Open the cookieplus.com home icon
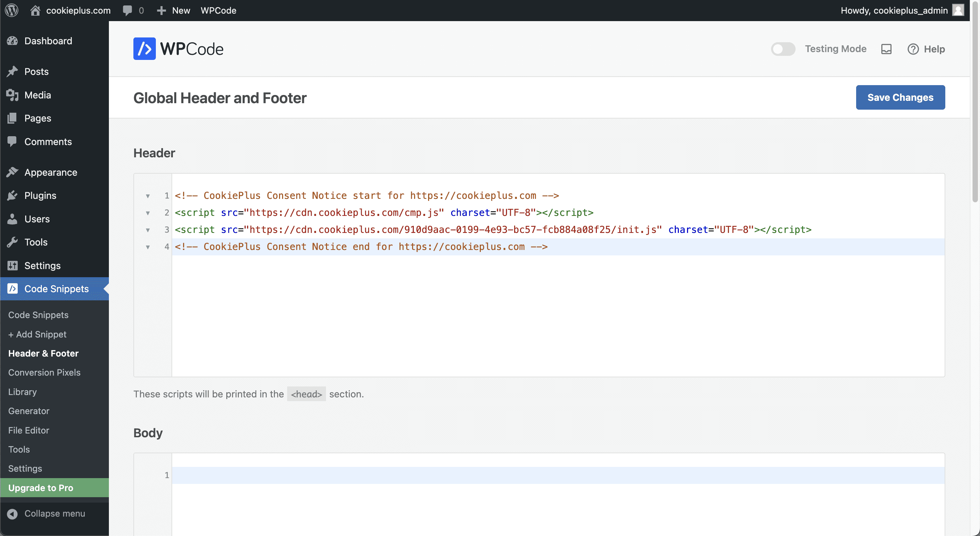Viewport: 980px width, 536px height. [x=35, y=10]
